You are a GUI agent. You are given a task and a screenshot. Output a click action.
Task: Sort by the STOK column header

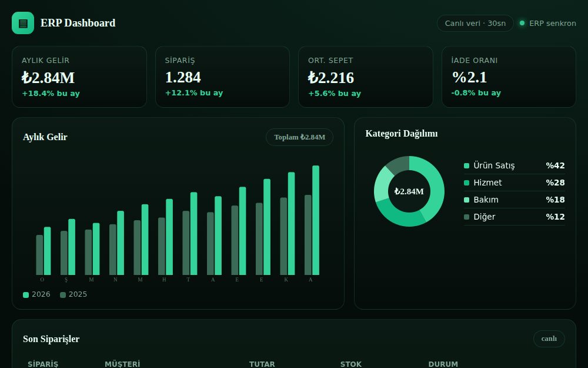(x=351, y=364)
